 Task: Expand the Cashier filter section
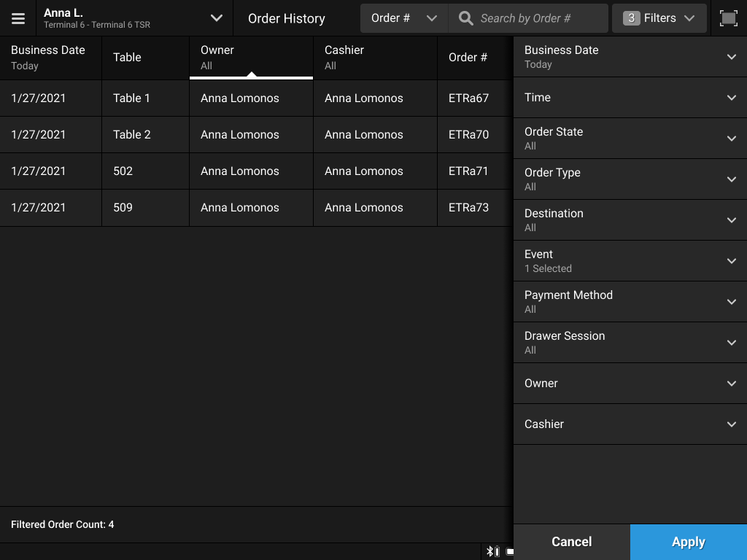tap(629, 424)
